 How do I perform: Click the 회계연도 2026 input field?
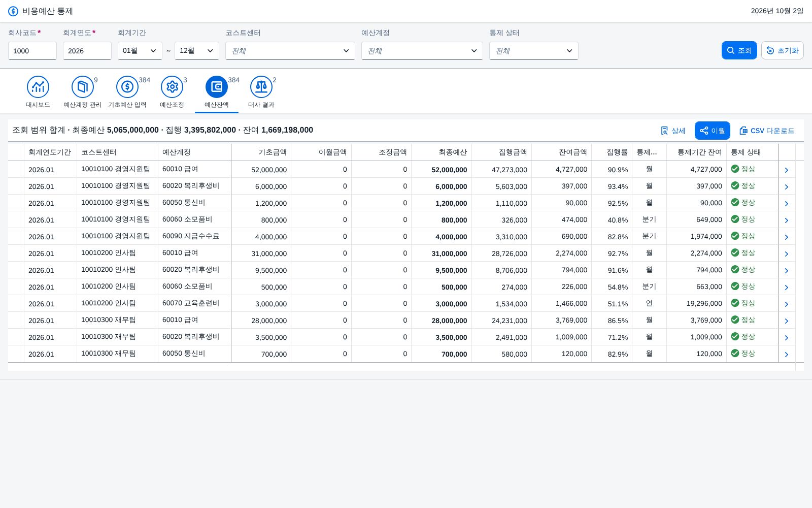pyautogui.click(x=87, y=51)
